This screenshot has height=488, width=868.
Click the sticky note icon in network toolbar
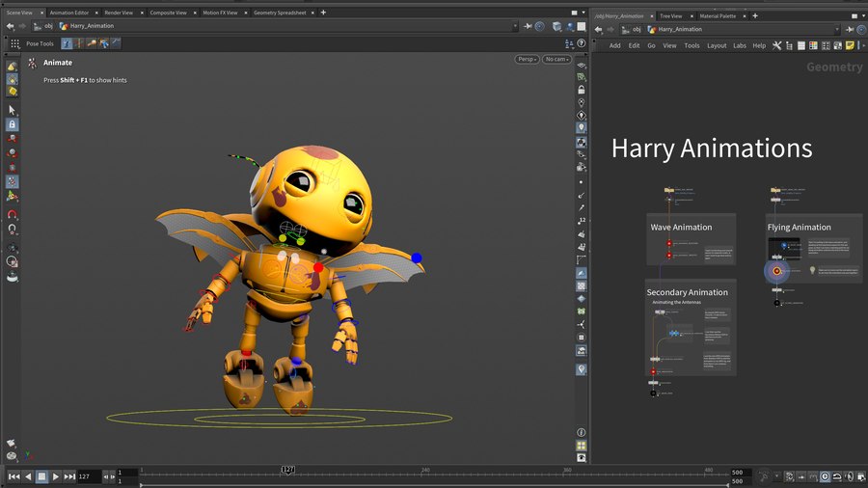pos(850,45)
